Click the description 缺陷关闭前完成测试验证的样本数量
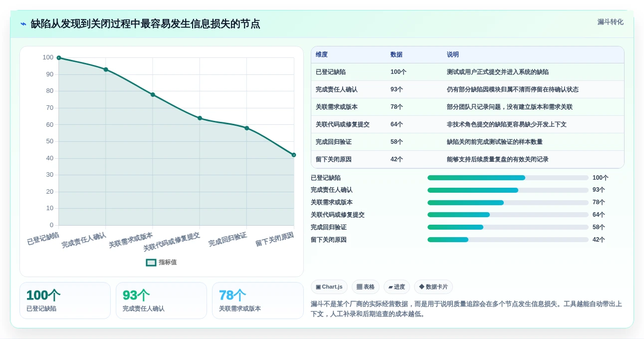 [495, 142]
